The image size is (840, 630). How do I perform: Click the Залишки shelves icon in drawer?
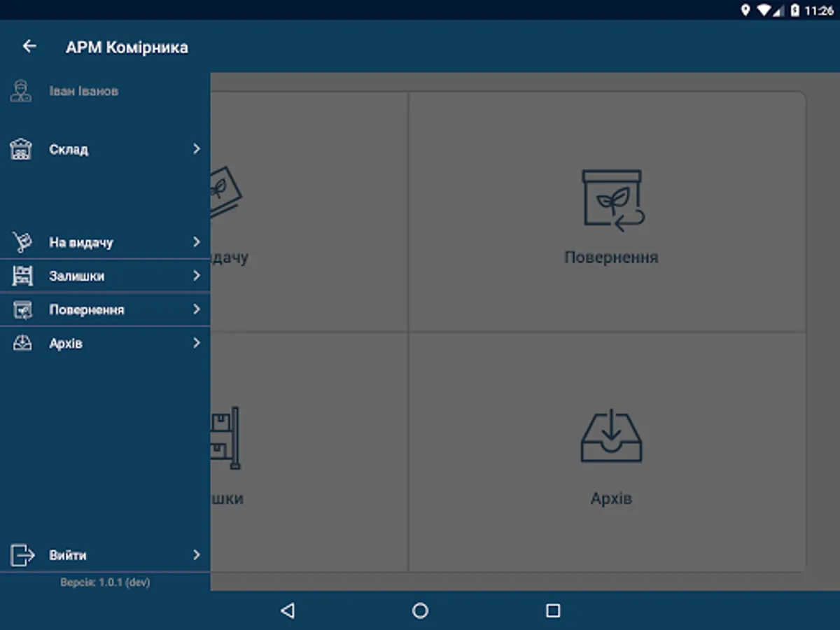pos(22,276)
